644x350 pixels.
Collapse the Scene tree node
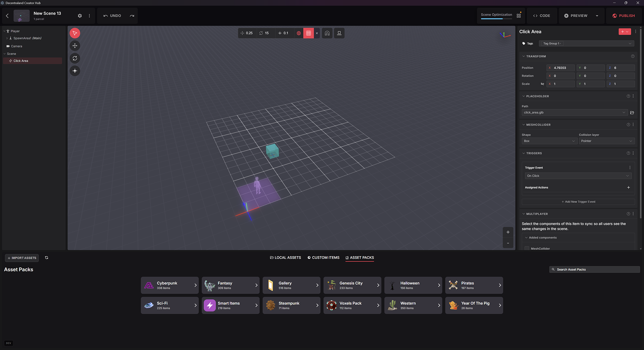(5, 54)
